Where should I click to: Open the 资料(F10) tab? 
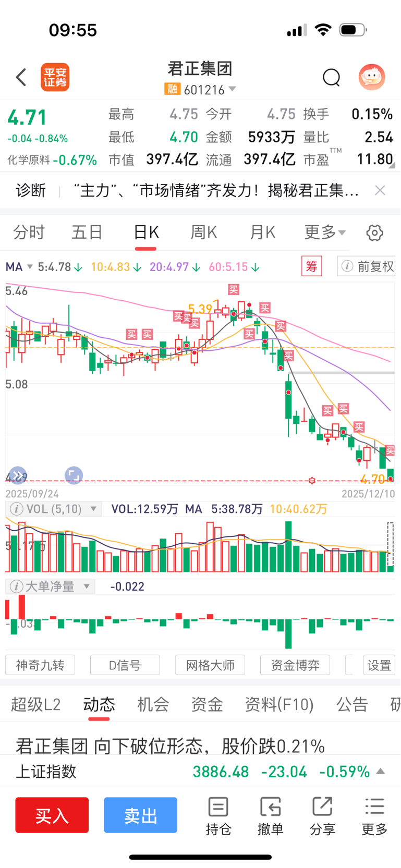coord(280,704)
